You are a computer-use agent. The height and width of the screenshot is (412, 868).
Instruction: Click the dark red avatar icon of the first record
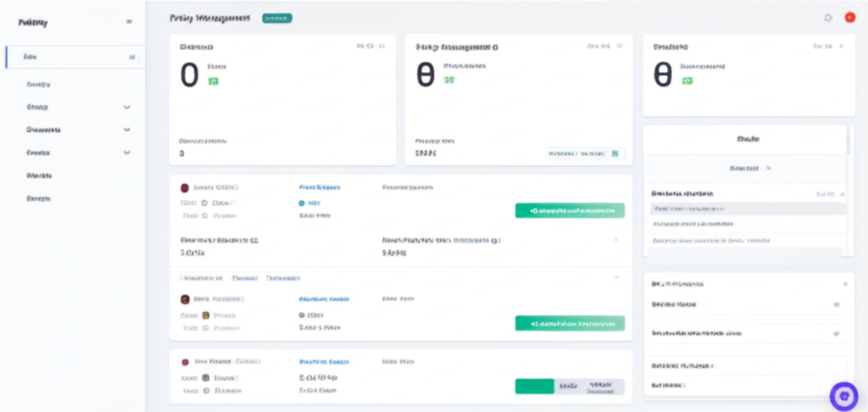pos(185,187)
